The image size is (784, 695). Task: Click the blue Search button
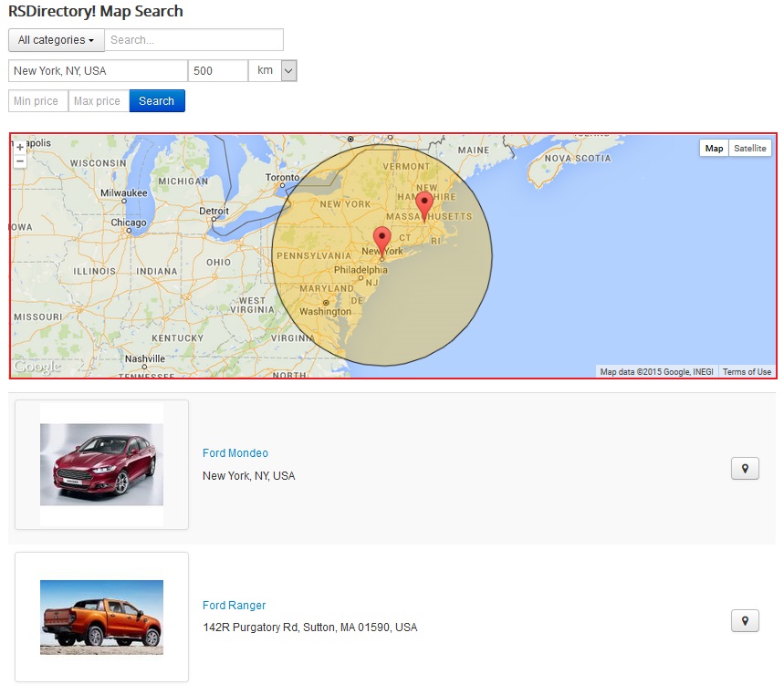click(157, 101)
